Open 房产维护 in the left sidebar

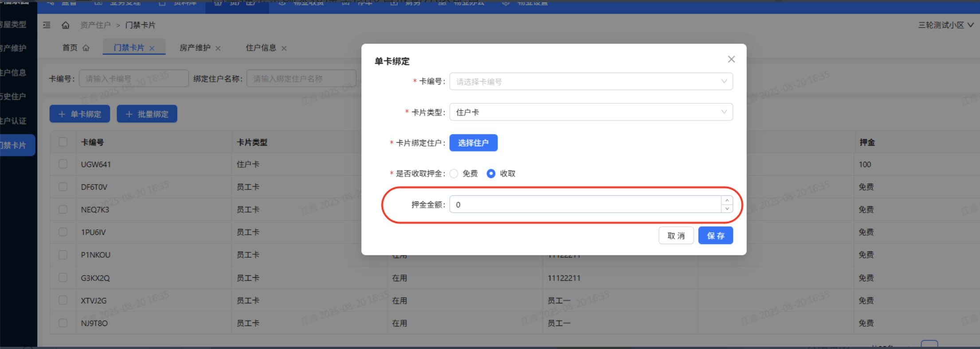(13, 48)
